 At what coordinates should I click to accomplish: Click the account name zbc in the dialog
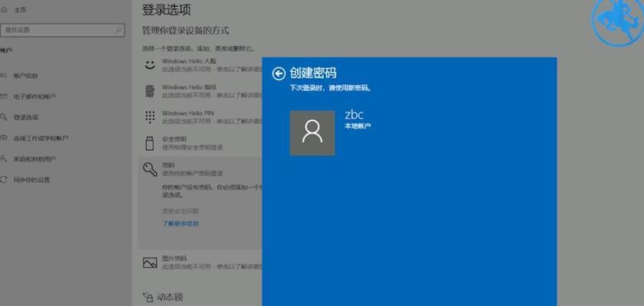354,115
